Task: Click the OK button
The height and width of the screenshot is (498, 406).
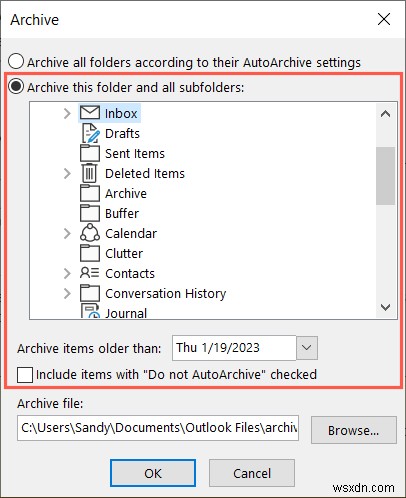Action: pos(153,473)
